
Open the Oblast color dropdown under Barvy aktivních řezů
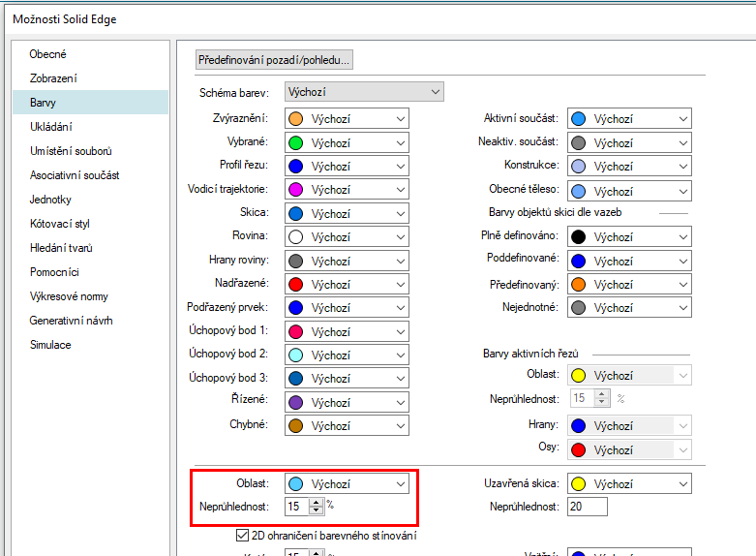[x=629, y=375]
